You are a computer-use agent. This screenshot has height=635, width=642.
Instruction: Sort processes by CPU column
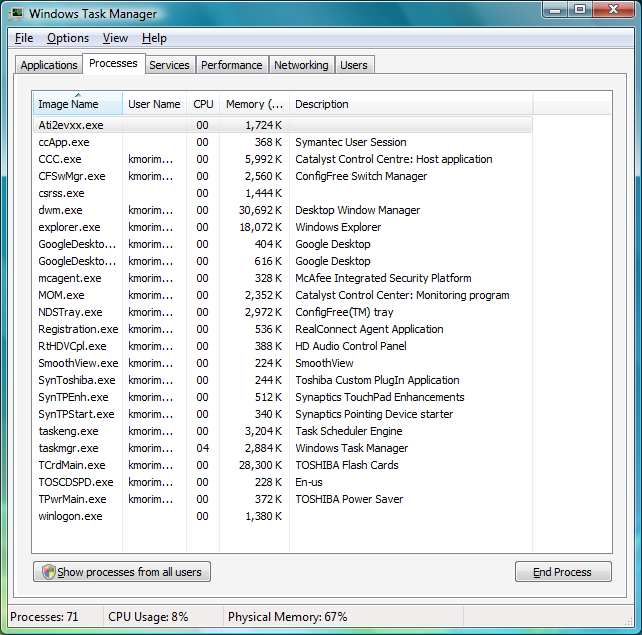pyautogui.click(x=203, y=104)
